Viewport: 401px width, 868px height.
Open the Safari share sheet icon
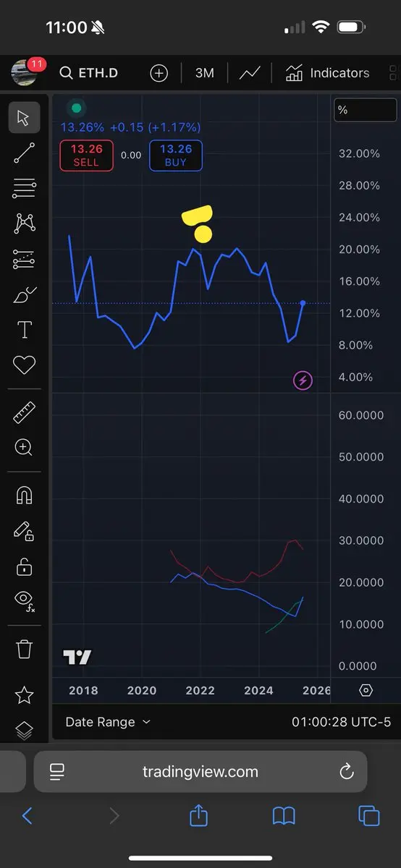pos(198,816)
